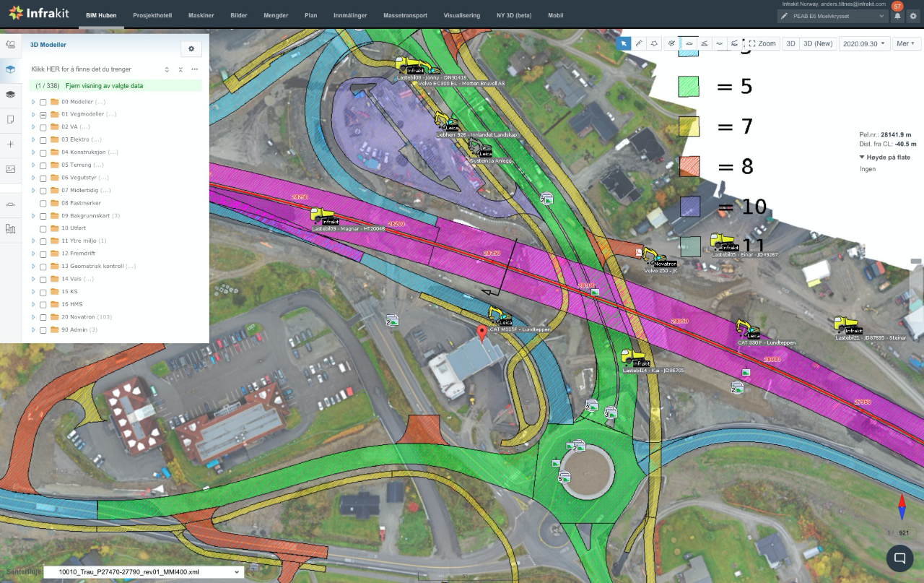Open the map layers icon in the left sidebar
Viewport: 924px width, 583px height.
[10, 95]
